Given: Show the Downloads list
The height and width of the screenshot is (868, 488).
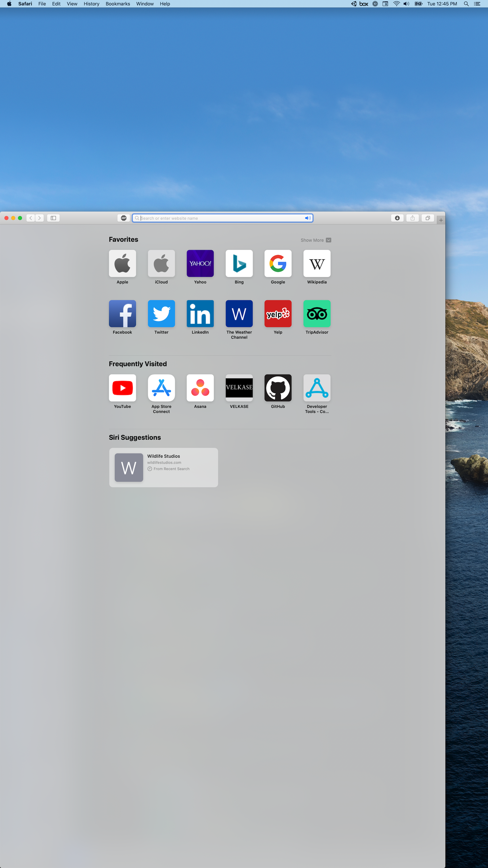Looking at the screenshot, I should 397,218.
